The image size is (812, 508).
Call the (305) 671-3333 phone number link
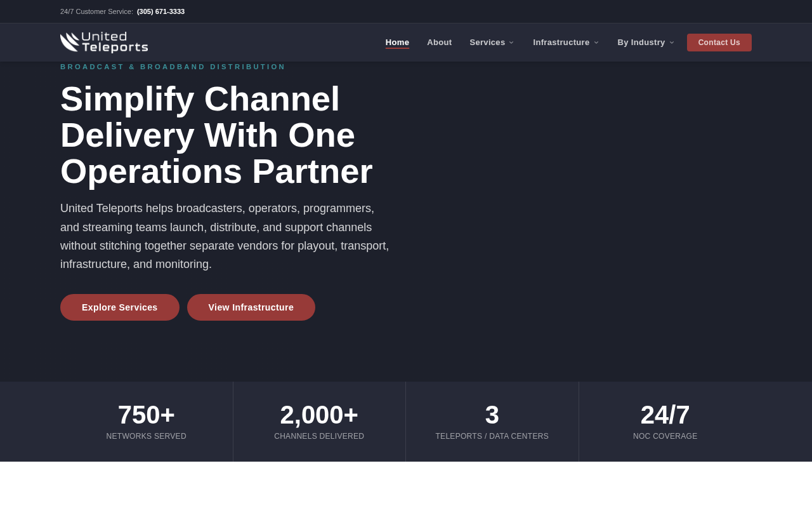point(160,11)
